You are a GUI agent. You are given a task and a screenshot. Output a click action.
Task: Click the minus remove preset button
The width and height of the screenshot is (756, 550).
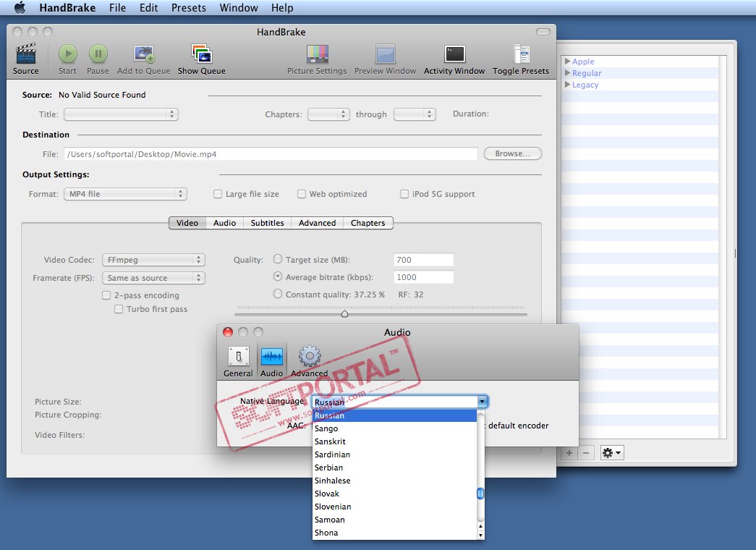click(586, 452)
